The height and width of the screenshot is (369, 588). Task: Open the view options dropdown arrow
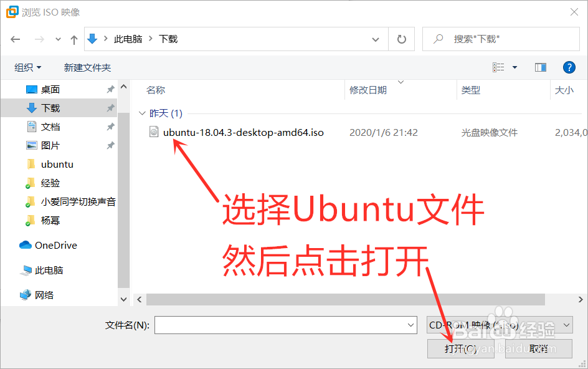515,67
